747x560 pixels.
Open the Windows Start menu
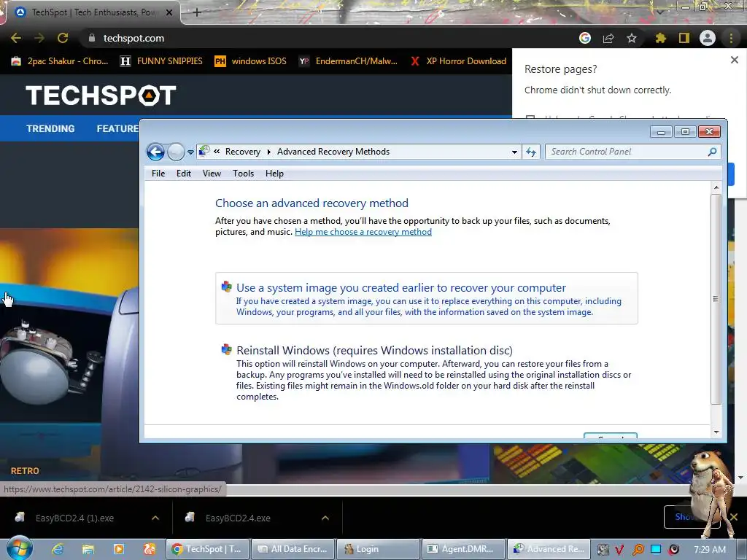click(20, 548)
